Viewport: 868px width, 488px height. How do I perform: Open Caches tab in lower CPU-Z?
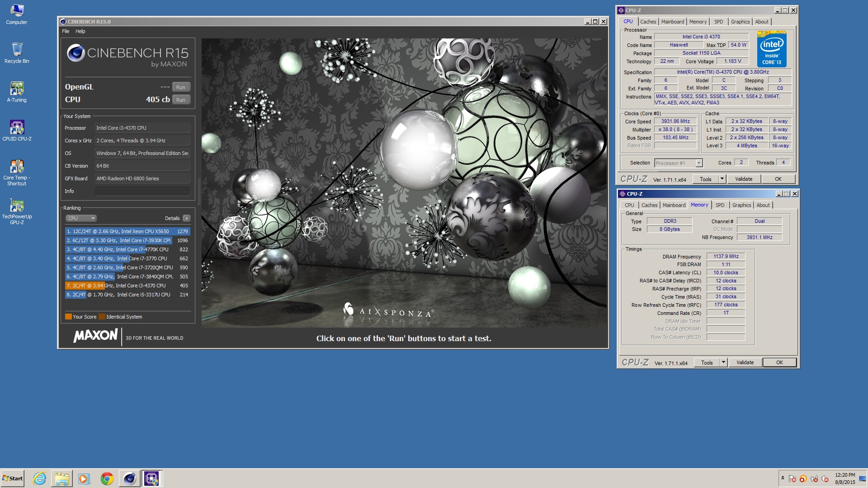649,205
